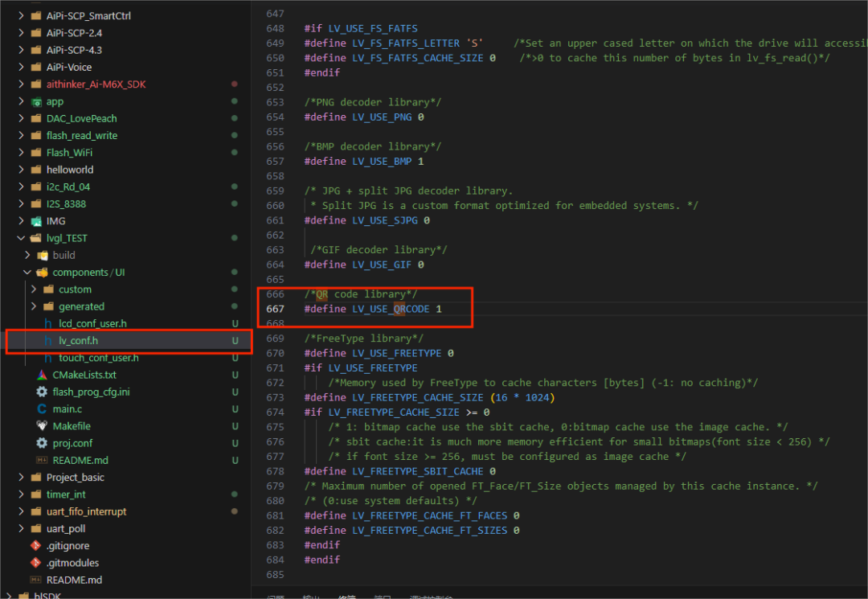Open lcd_conf_user.h via its header file icon
The height and width of the screenshot is (599, 868).
[48, 323]
